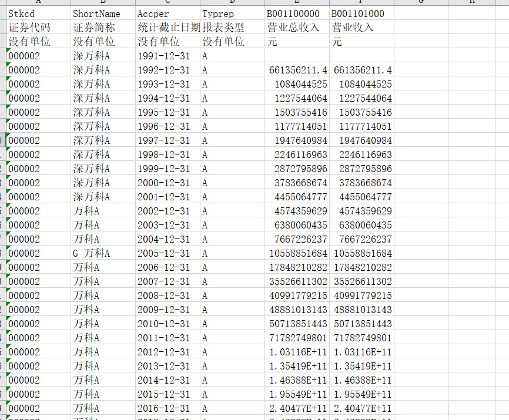Select date cell 2009-12-31
The image size is (509, 420).
click(x=168, y=310)
